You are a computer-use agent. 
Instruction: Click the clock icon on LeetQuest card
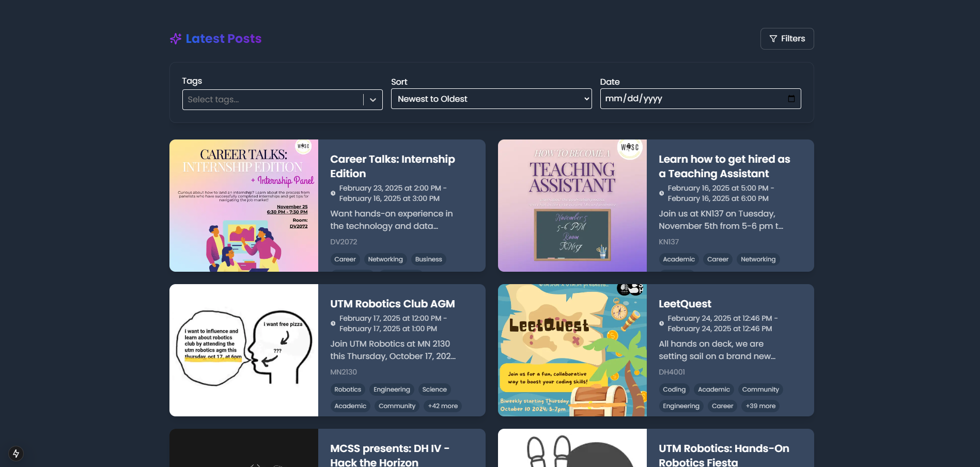[661, 323]
